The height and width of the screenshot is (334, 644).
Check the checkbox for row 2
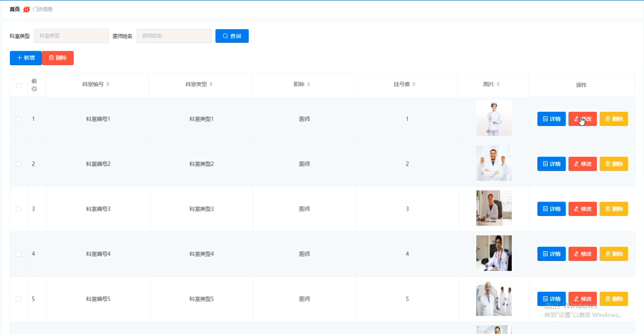tap(18, 164)
